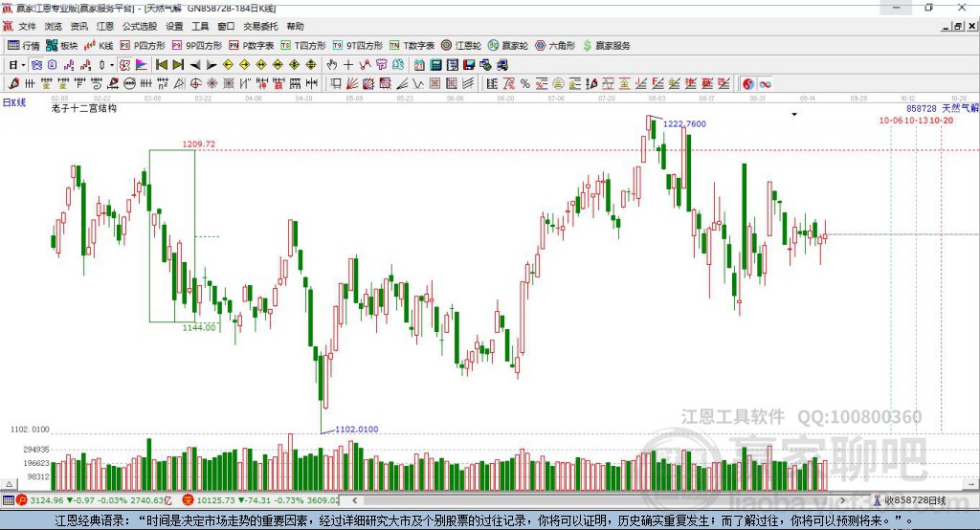Open the 赢家轮 wheel tool
Screen dimensions: 980x530
508,46
